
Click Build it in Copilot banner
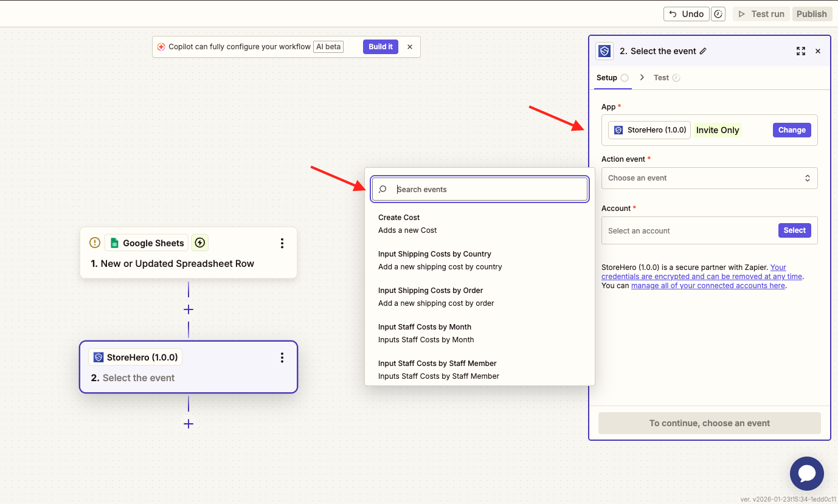coord(381,47)
